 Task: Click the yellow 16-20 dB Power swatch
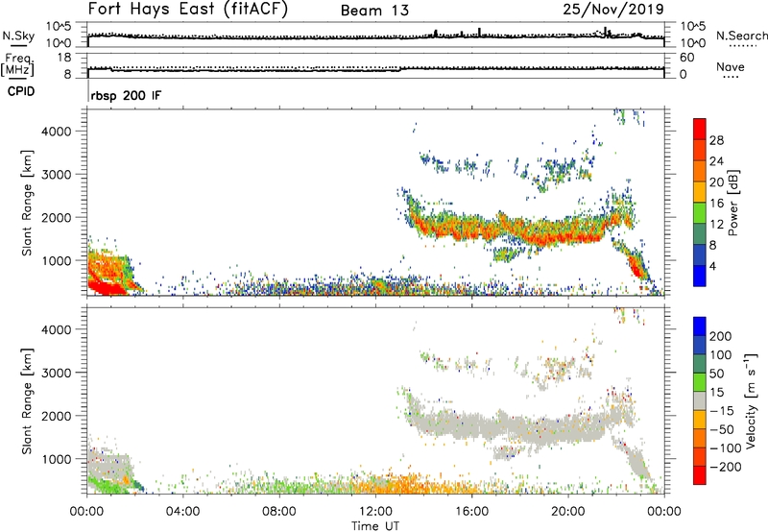pos(700,191)
